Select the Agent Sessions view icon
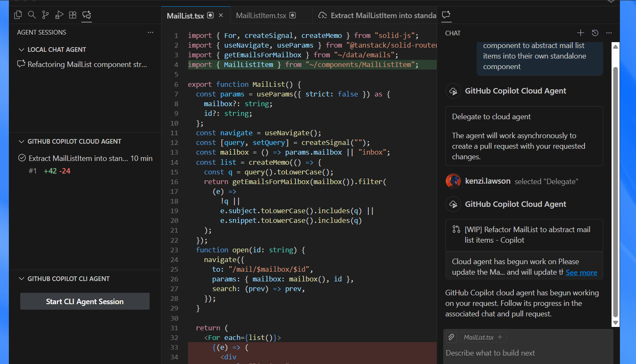Image resolution: width=636 pixels, height=364 pixels. pyautogui.click(x=87, y=15)
